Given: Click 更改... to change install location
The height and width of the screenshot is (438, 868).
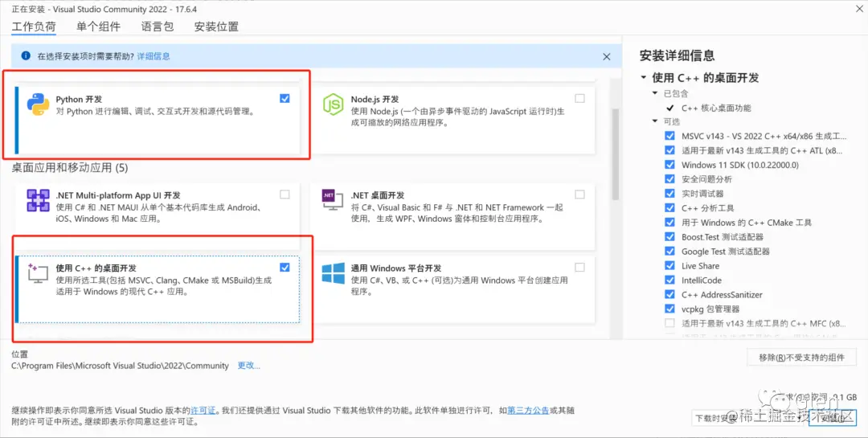Looking at the screenshot, I should (x=248, y=366).
